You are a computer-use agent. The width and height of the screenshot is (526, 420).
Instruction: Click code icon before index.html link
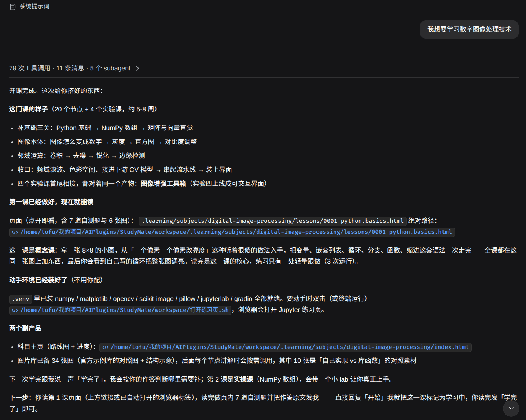(x=105, y=347)
